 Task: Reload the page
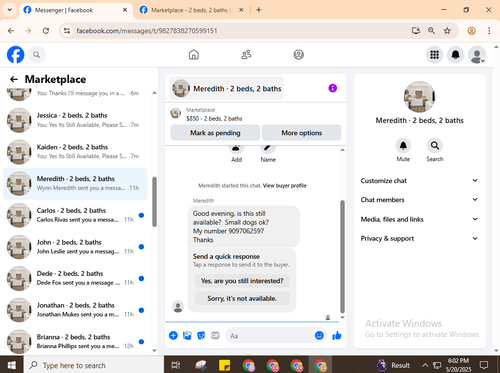click(x=46, y=31)
